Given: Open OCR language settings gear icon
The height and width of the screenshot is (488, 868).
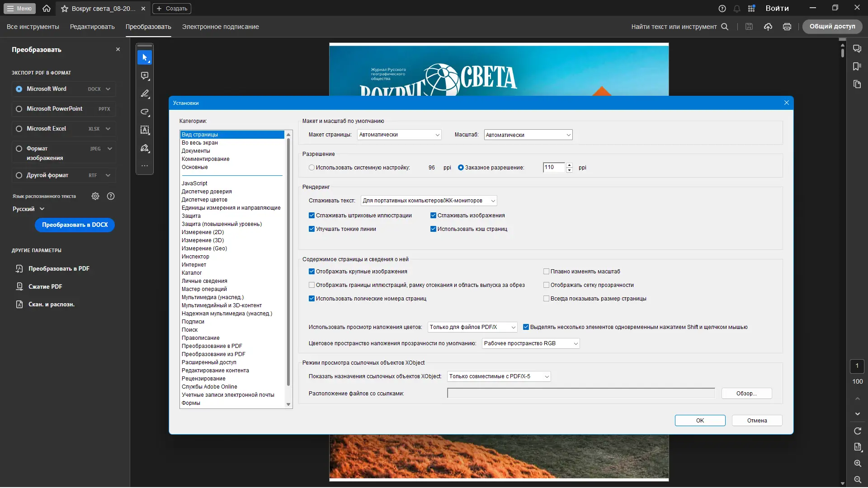Looking at the screenshot, I should coord(95,196).
